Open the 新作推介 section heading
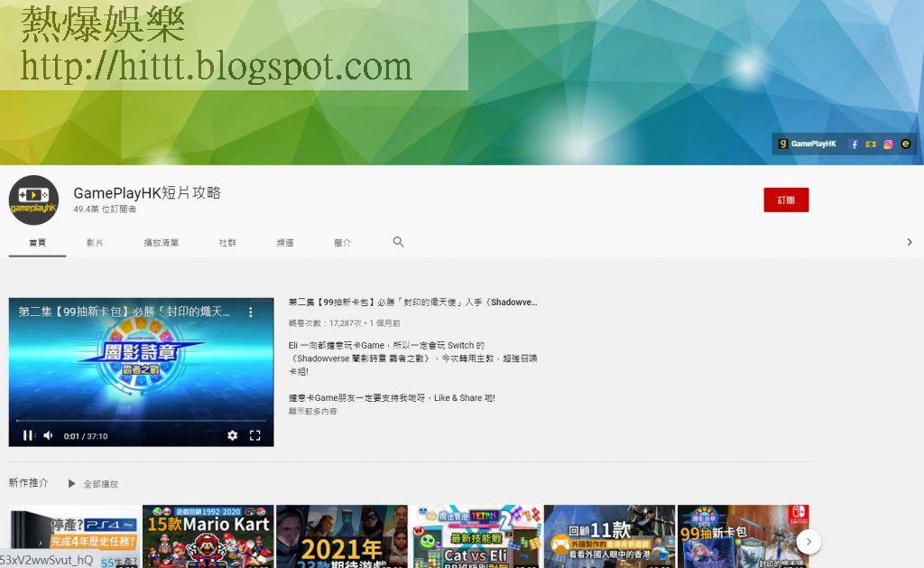Screen dimensions: 924x568 point(28,482)
